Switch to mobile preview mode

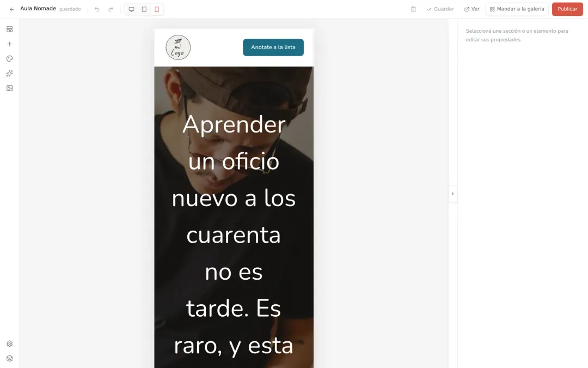157,9
